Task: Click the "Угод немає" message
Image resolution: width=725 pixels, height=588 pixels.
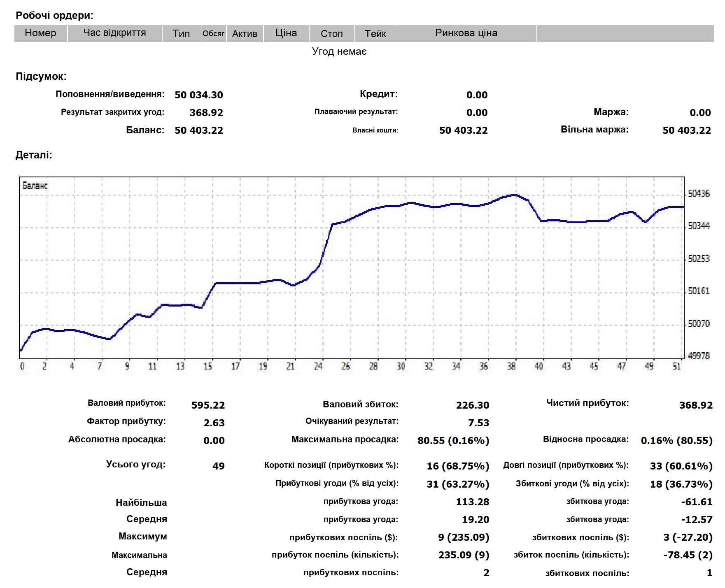Action: pyautogui.click(x=339, y=51)
